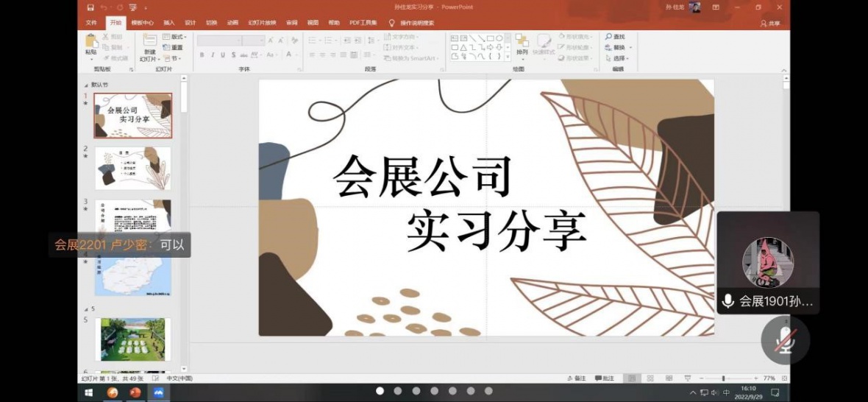Open the Layout (版式) dropdown
This screenshot has height=402, width=868.
(x=175, y=37)
